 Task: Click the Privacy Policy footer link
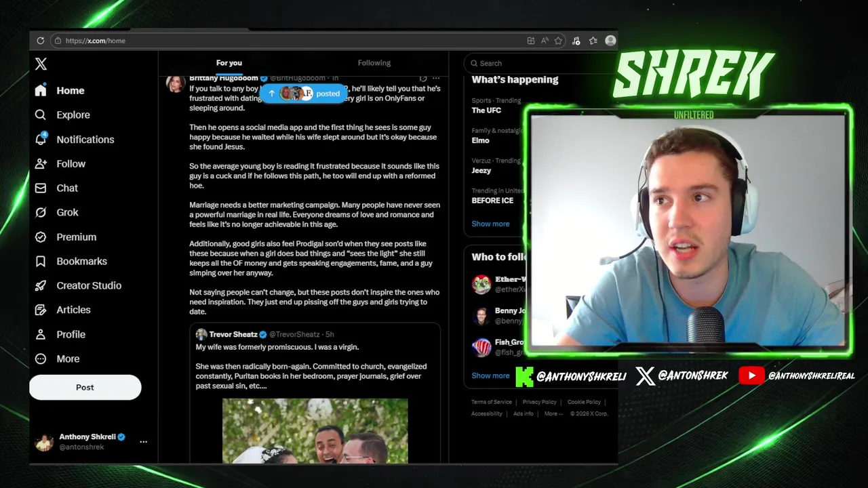tap(540, 402)
